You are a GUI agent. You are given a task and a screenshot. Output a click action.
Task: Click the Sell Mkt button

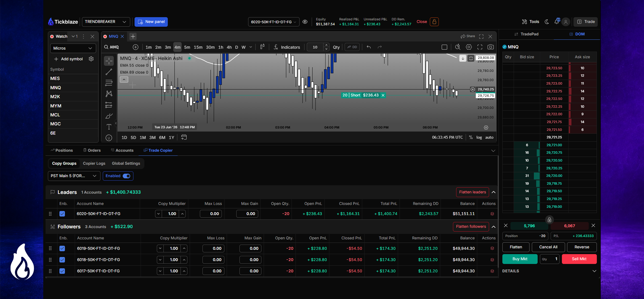click(579, 259)
